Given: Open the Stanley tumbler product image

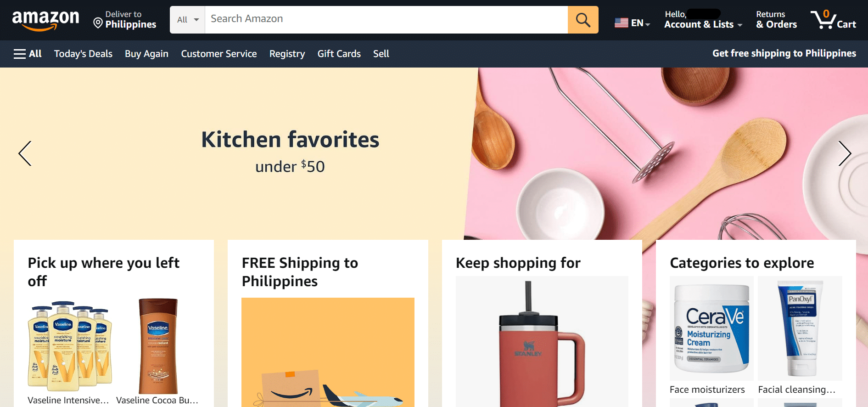Looking at the screenshot, I should coord(542,341).
